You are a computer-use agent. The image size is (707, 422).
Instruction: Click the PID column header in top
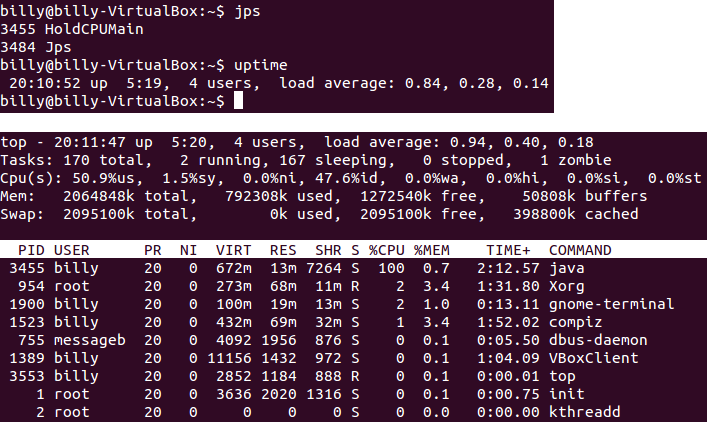point(31,249)
